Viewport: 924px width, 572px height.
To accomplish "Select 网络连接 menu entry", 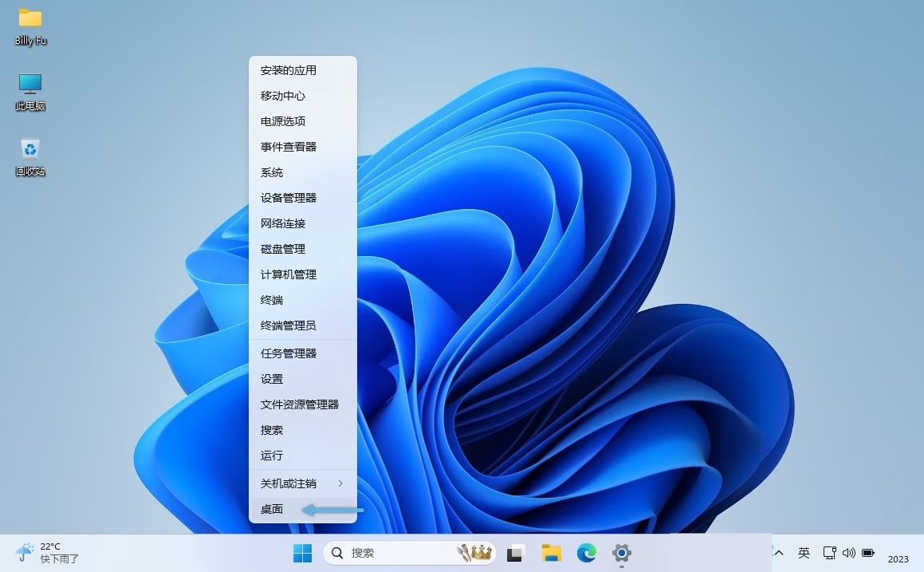I will (x=303, y=223).
